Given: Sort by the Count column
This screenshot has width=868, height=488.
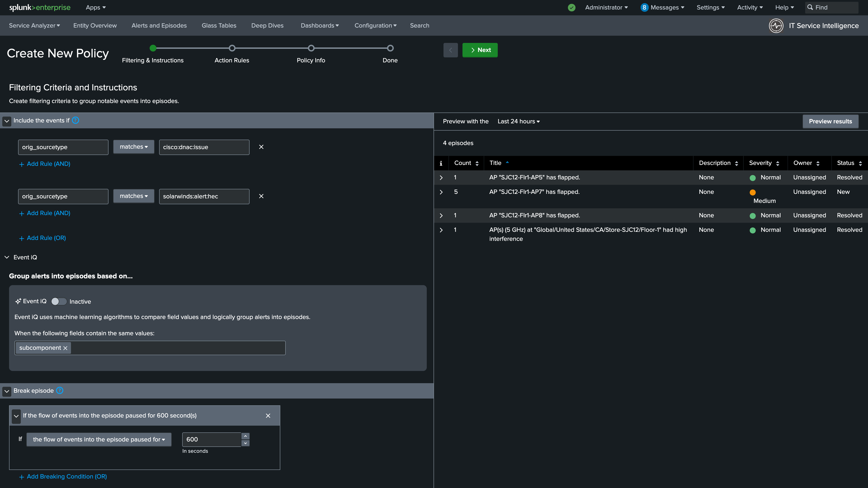Looking at the screenshot, I should tap(466, 163).
